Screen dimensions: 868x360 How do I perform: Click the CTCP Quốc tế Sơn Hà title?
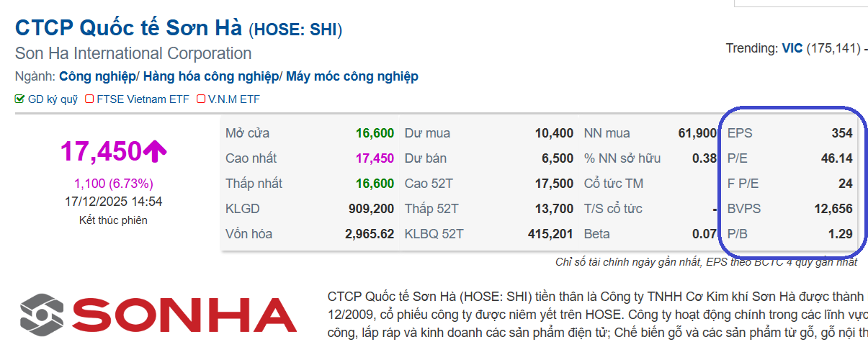click(x=130, y=29)
